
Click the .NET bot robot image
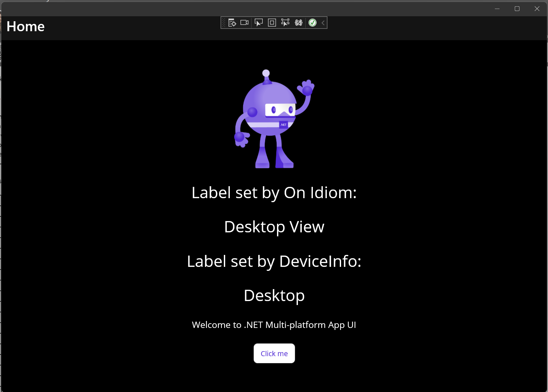[274, 119]
